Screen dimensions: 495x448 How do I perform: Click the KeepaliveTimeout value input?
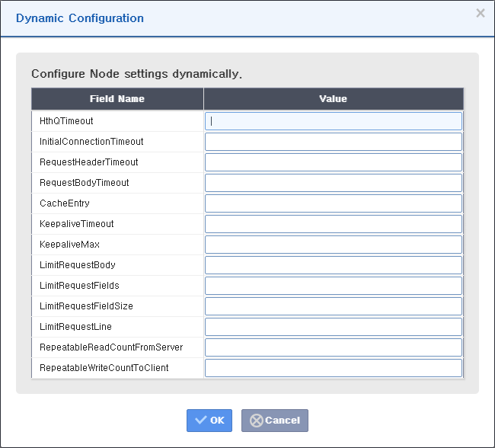[334, 224]
